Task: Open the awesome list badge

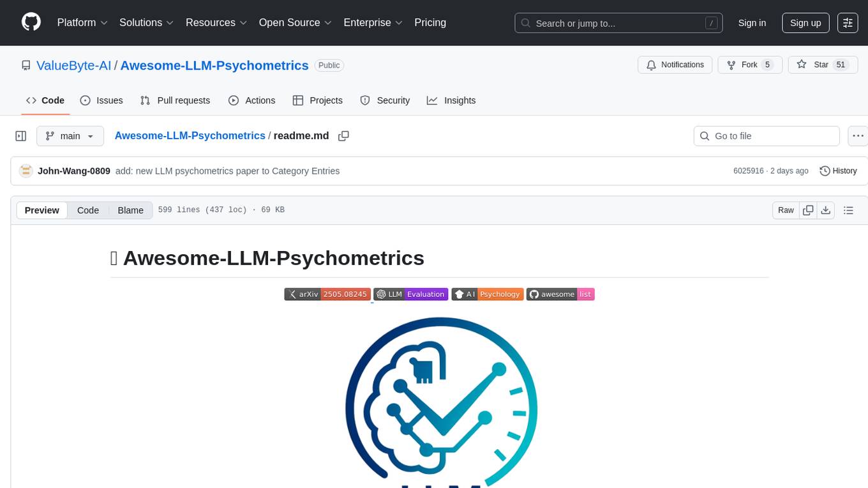Action: tap(560, 294)
